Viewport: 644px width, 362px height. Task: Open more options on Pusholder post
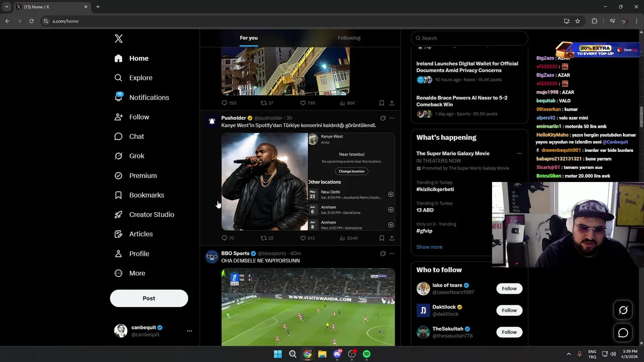392,118
